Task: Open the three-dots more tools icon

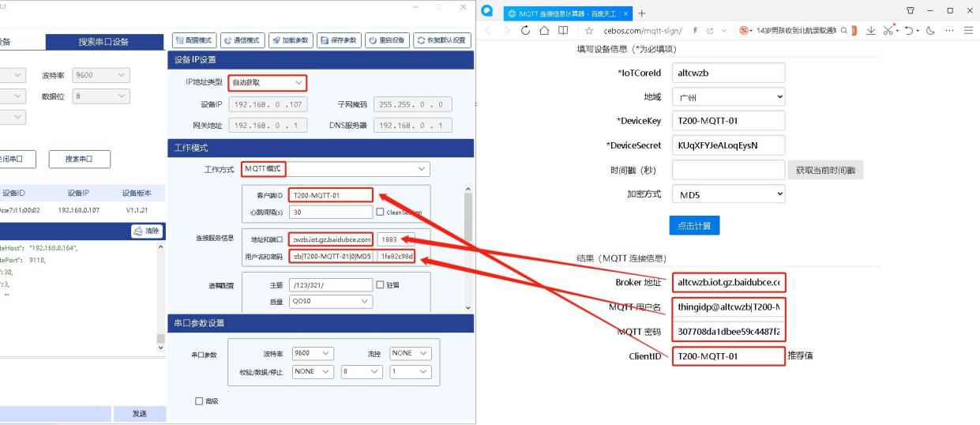Action: (948, 31)
